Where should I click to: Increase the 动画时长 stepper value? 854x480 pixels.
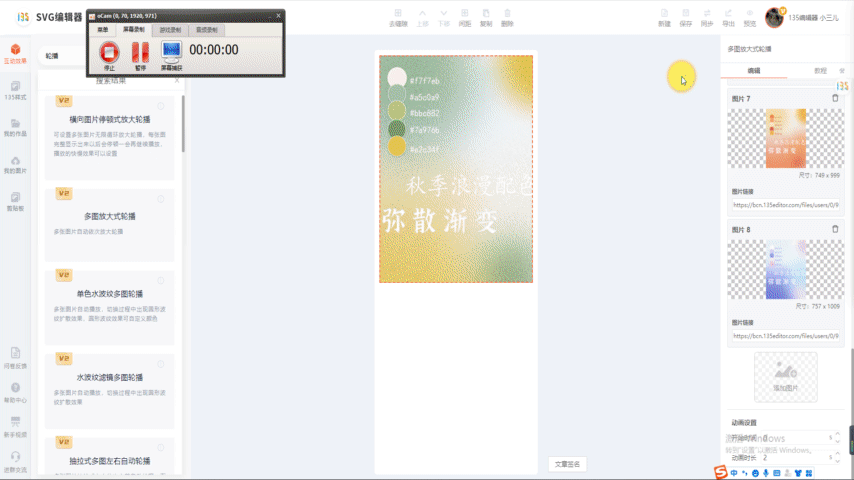tap(837, 454)
